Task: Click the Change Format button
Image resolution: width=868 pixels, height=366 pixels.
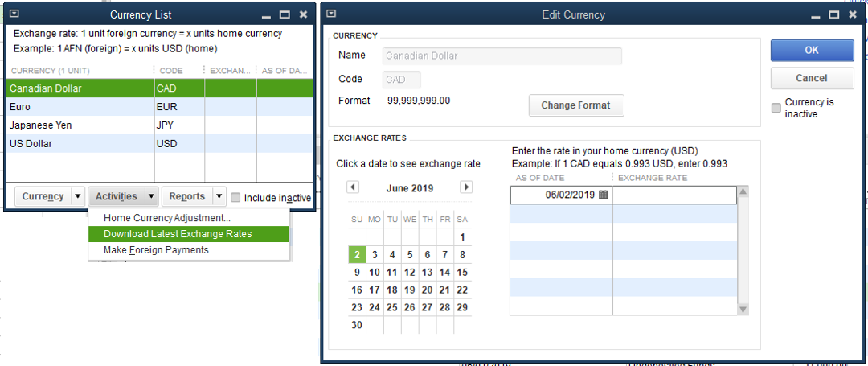Action: click(576, 105)
